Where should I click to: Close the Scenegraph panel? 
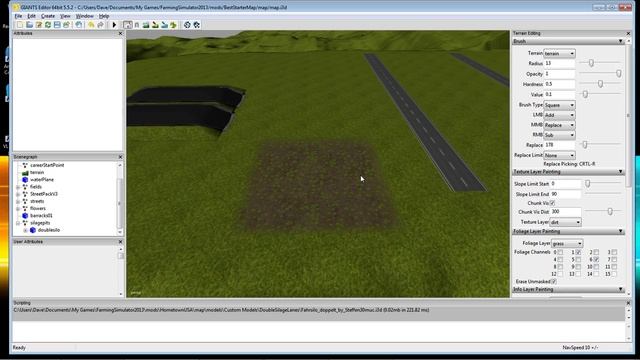point(120,157)
